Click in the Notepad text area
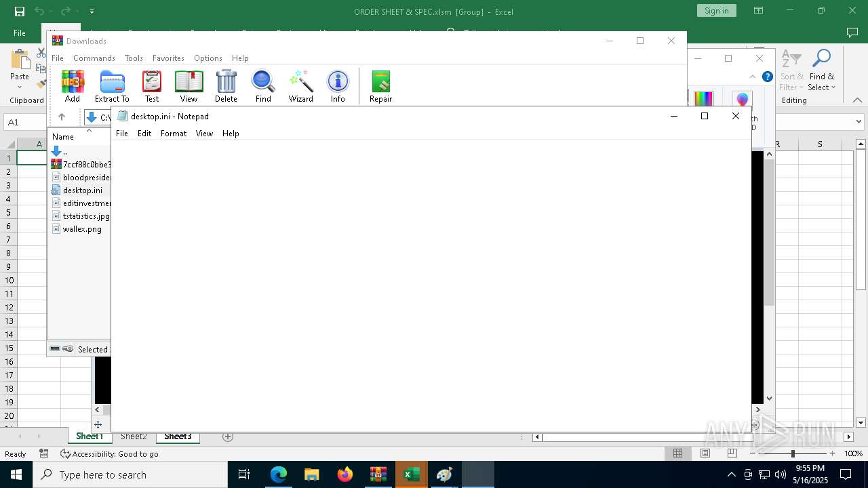 [x=431, y=285]
